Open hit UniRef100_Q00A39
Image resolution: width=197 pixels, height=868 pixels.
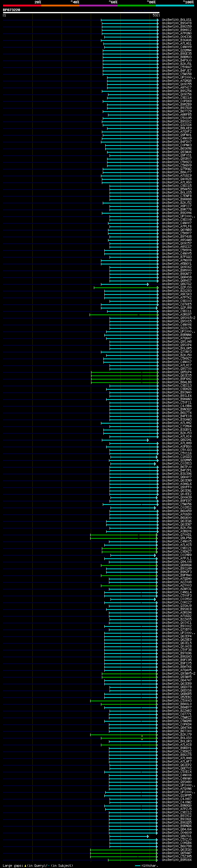click(x=176, y=498)
